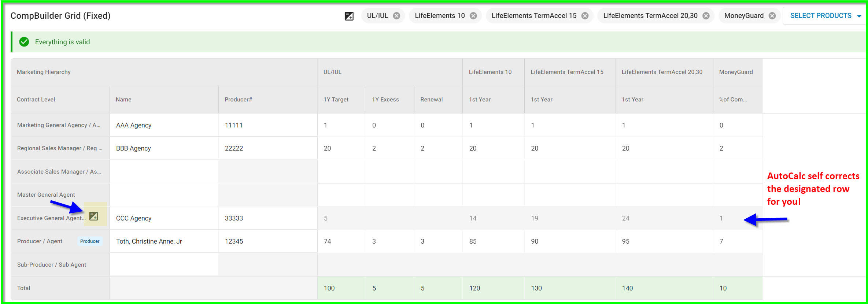The image size is (868, 304).
Task: Edit Producer LifeElements 10 value 85
Action: click(x=493, y=241)
